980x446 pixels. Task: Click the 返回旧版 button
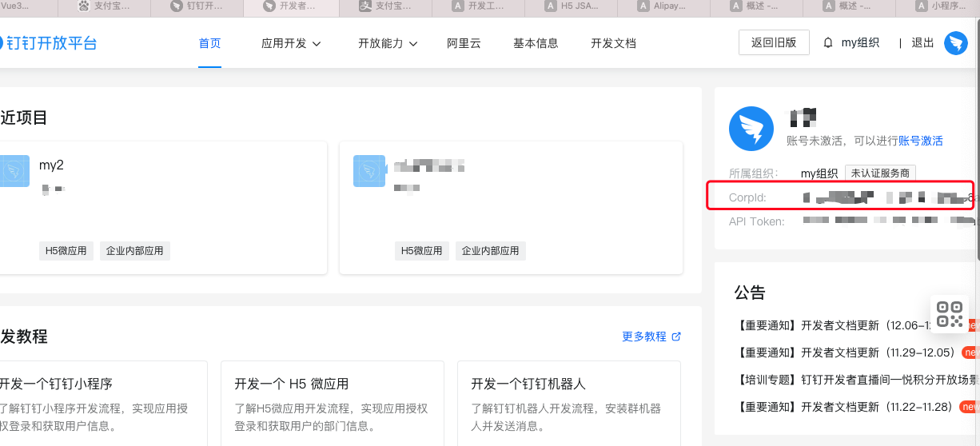pyautogui.click(x=774, y=42)
